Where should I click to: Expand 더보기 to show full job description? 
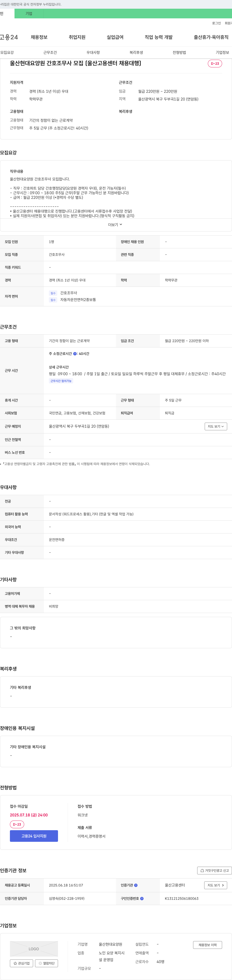pyautogui.click(x=116, y=225)
